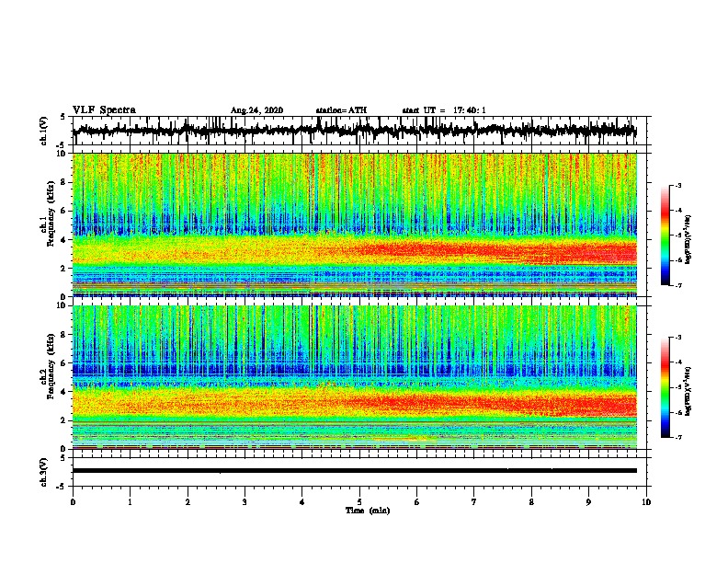Click the ch.2 spectrogram color scale bar
Viewport: 728px width, 563px height.
(x=665, y=387)
